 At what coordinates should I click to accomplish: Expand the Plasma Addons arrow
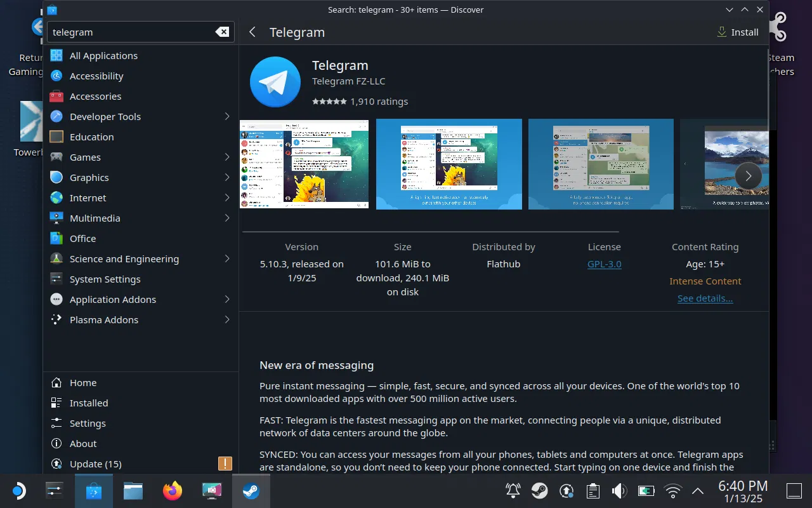pos(226,320)
